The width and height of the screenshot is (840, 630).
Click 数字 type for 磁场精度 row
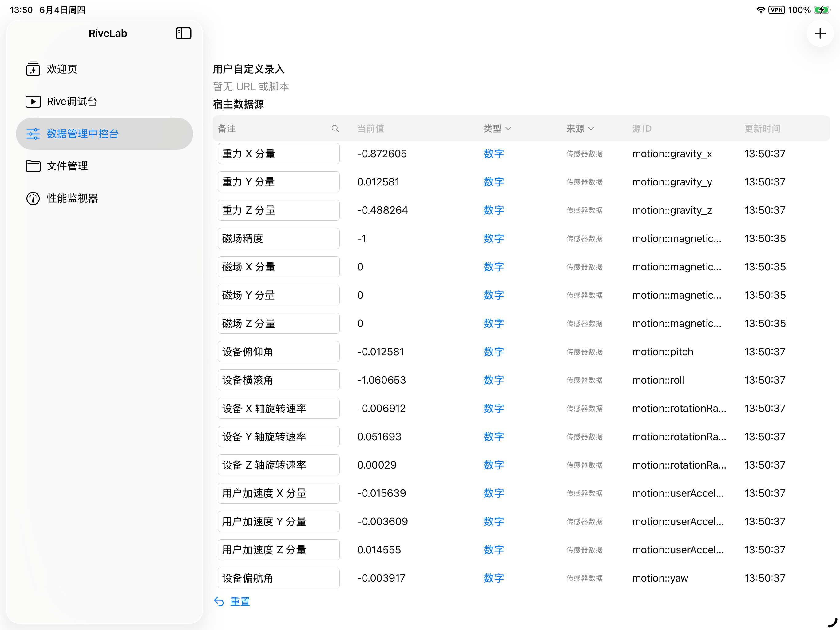pyautogui.click(x=494, y=239)
